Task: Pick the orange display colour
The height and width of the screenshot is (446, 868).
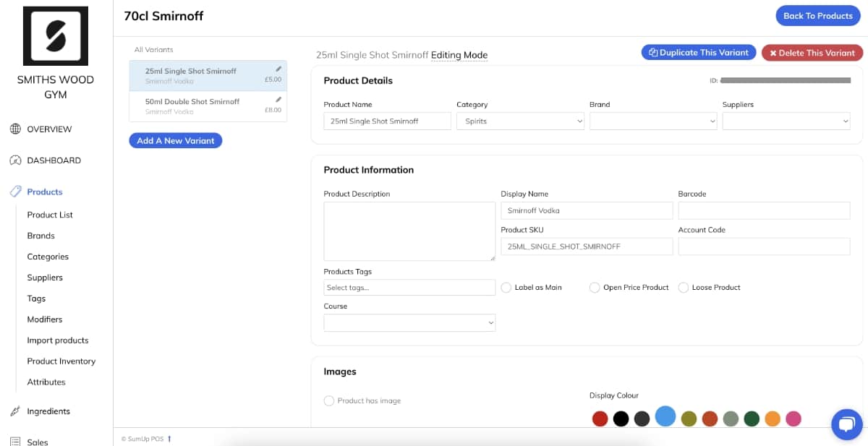Action: pyautogui.click(x=773, y=419)
